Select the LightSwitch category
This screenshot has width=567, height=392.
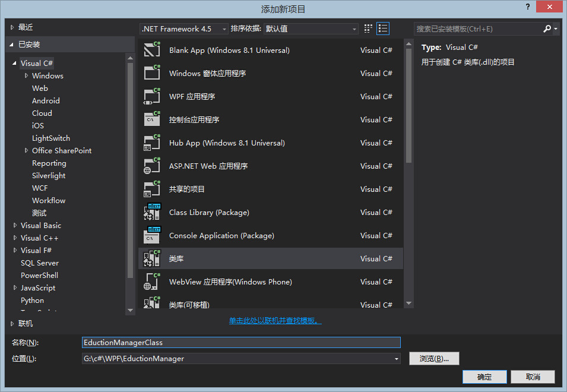[x=51, y=138]
